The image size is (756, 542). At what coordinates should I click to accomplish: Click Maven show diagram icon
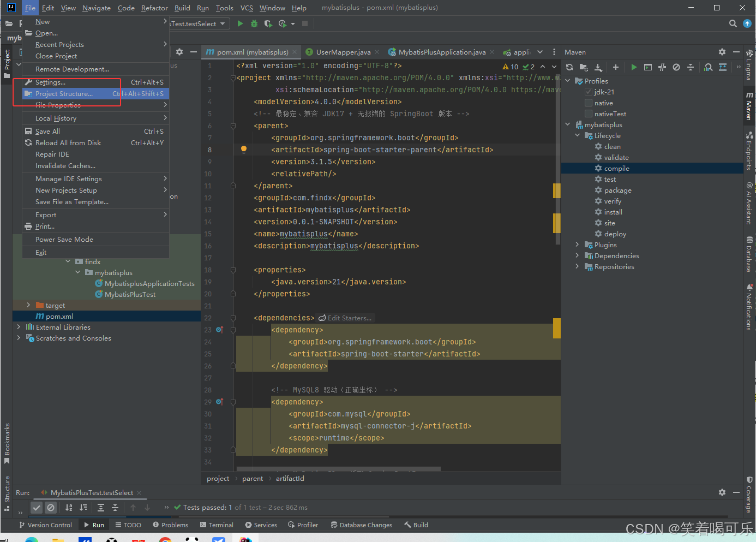[x=723, y=67]
